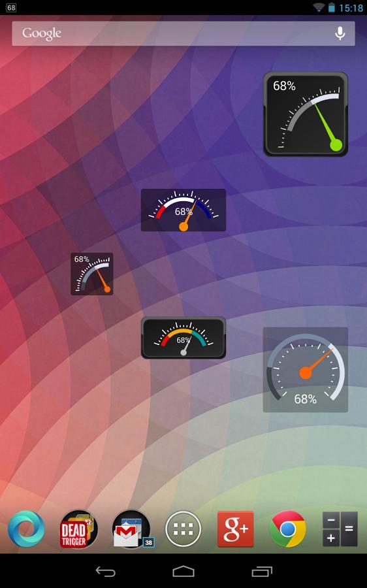Screen dimensions: 367x588
Task: Tap the Wi-Fi status icon
Action: pos(318,7)
